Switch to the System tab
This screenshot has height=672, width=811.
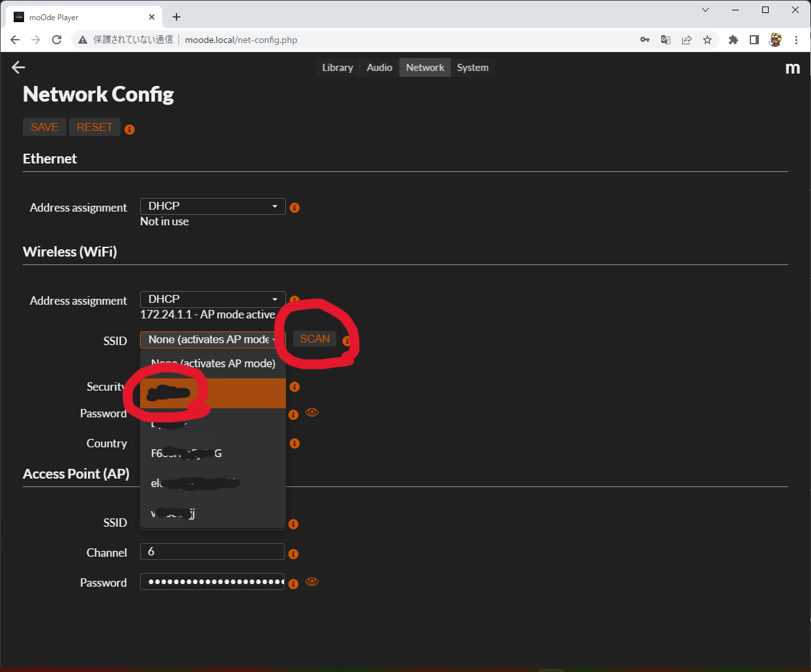(473, 68)
